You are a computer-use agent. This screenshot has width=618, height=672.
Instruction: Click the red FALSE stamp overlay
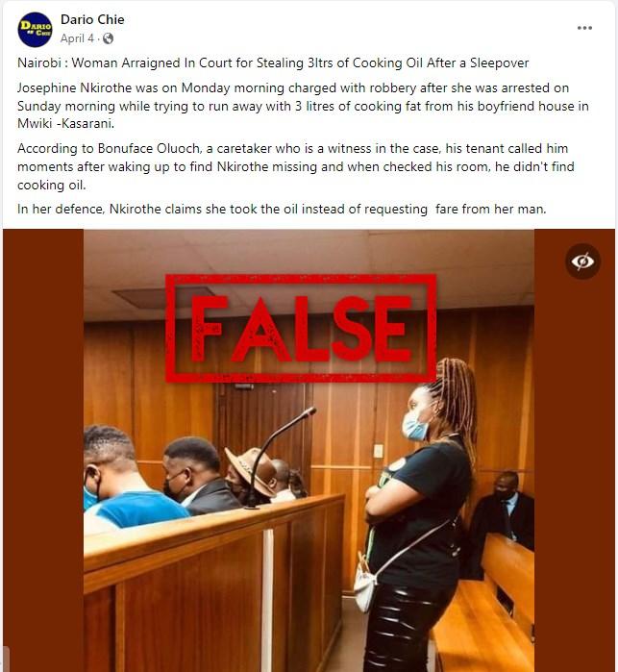[301, 328]
